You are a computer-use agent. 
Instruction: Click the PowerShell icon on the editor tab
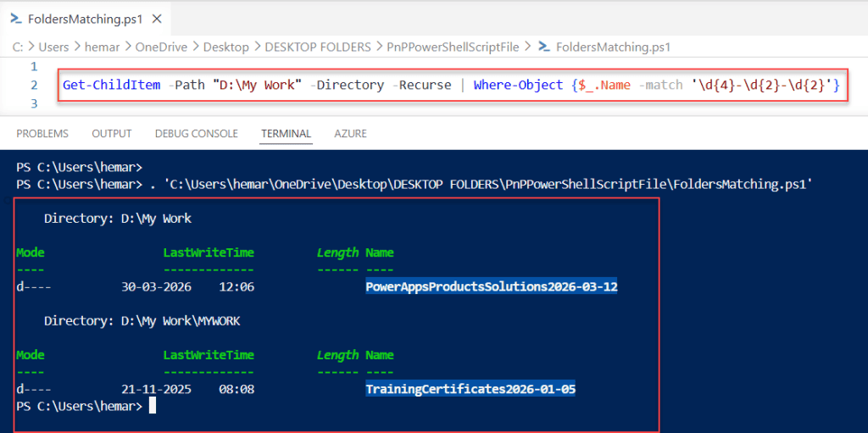point(17,19)
